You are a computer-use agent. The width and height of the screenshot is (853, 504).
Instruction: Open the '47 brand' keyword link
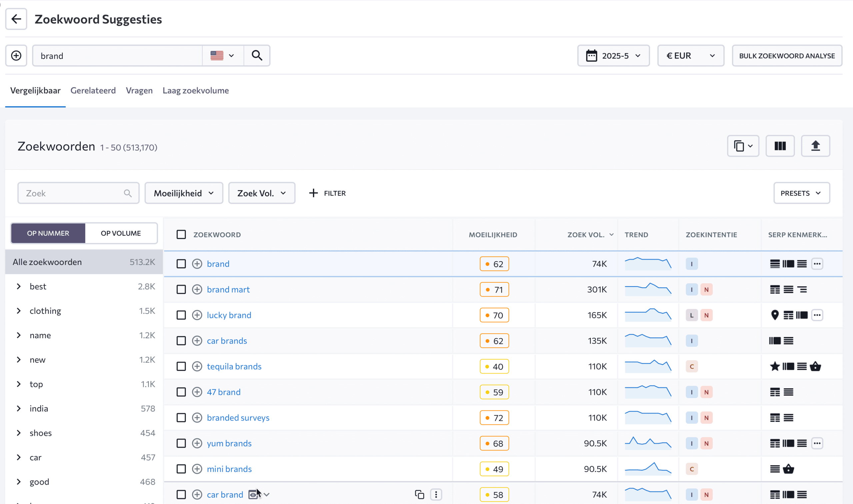click(x=224, y=392)
